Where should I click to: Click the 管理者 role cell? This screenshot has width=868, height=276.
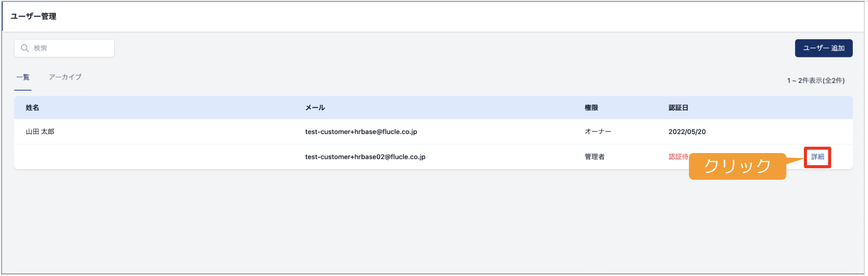click(x=594, y=157)
